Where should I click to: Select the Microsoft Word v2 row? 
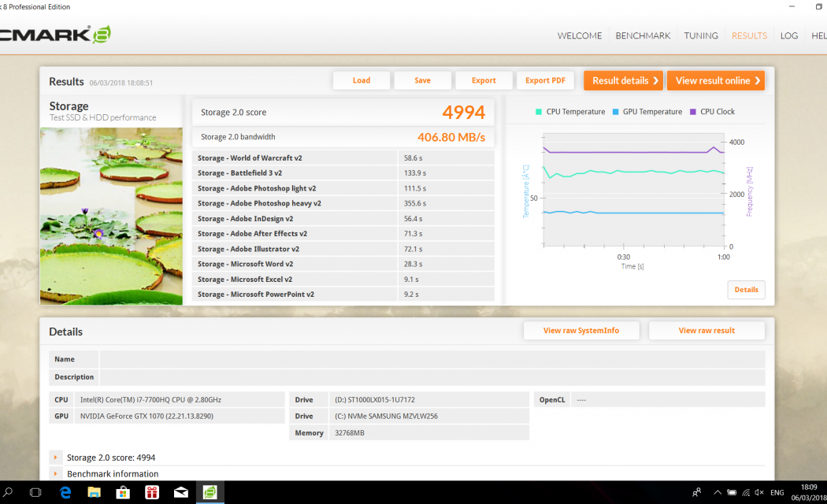click(x=343, y=264)
